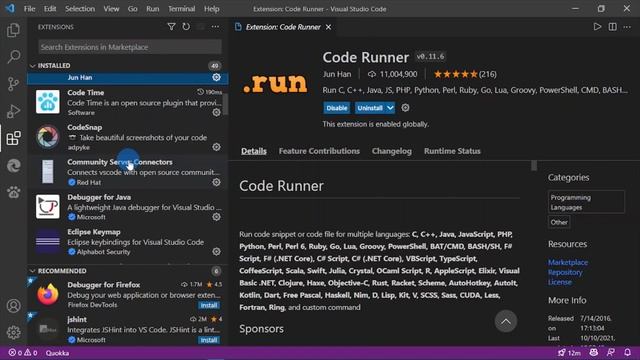Filter extensions with the funnel icon
Image resolution: width=640 pixels, height=360 pixels.
[171, 27]
